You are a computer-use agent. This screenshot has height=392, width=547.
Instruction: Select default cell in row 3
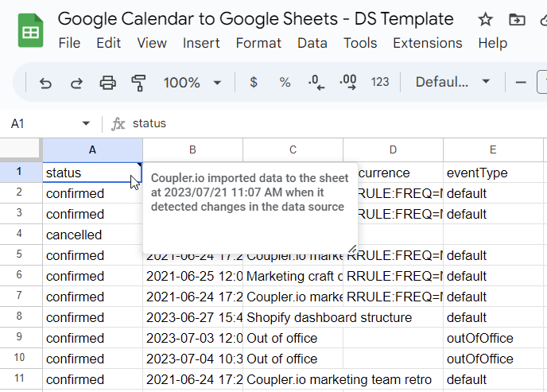pyautogui.click(x=493, y=214)
